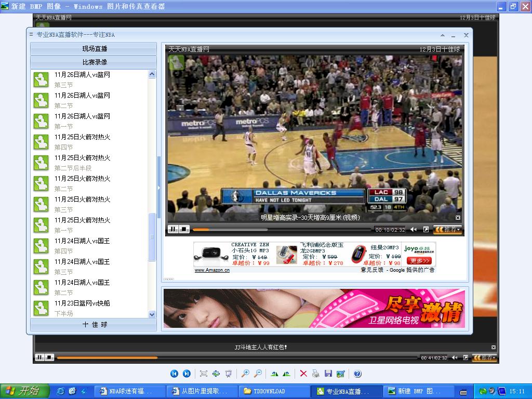This screenshot has width=532, height=399.
Task: Roll up the NBA app window chevron
Action: [443, 35]
